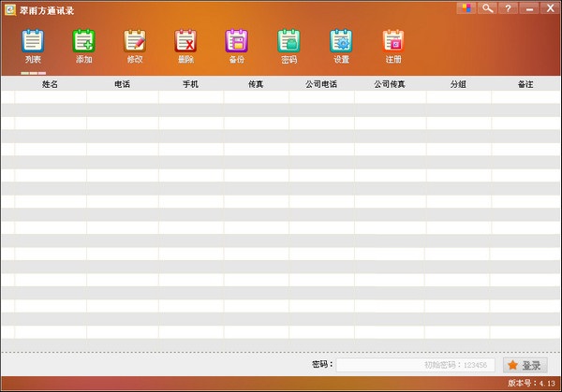Click the 登录 login button
Image resolution: width=562 pixels, height=392 pixels.
coord(525,365)
